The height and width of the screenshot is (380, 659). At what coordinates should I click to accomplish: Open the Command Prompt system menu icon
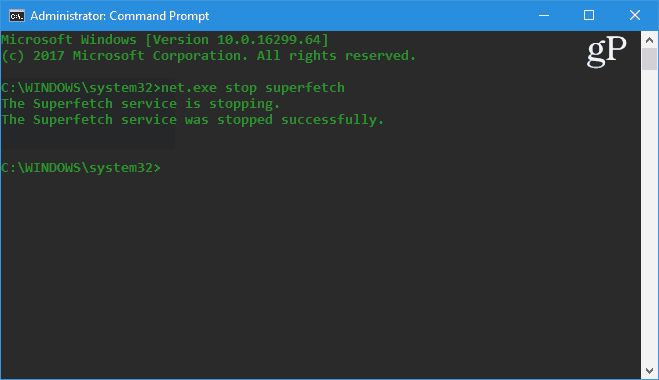[17, 16]
